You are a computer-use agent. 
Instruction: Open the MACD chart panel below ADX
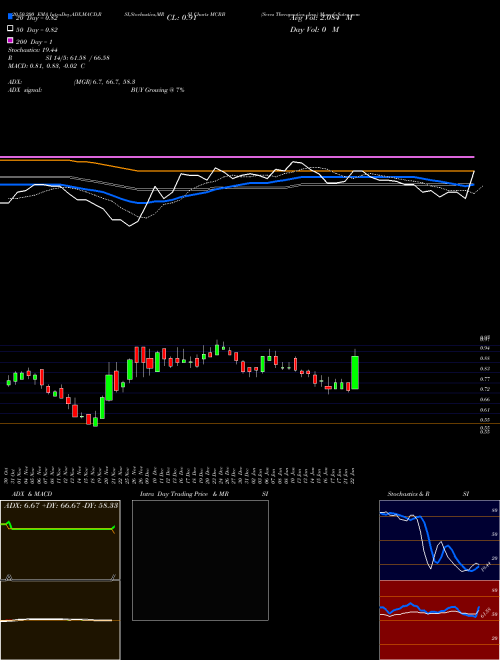[60, 620]
